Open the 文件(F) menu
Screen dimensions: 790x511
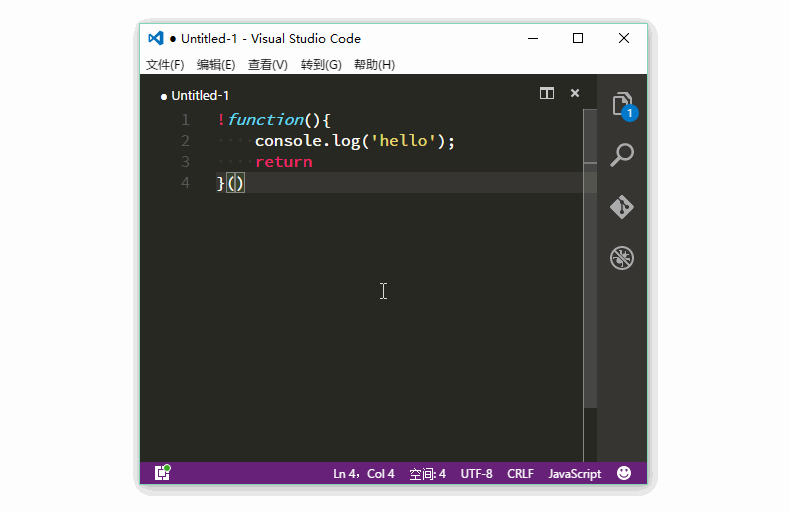pos(165,65)
